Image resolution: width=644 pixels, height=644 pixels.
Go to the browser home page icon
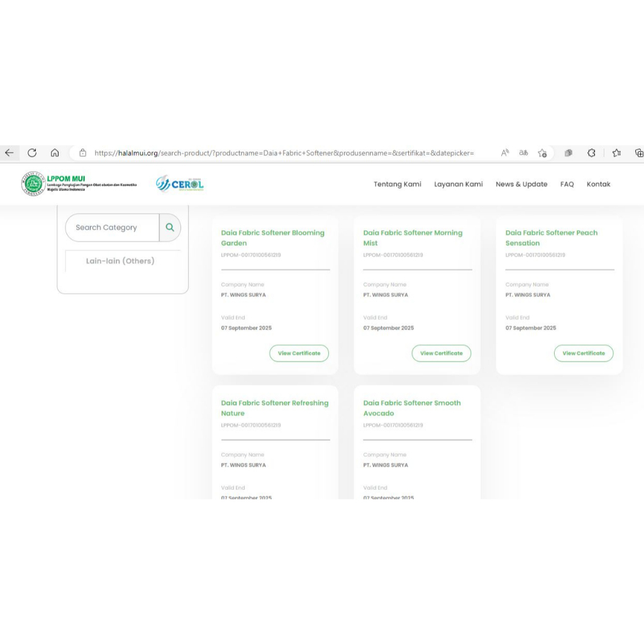[x=55, y=153]
